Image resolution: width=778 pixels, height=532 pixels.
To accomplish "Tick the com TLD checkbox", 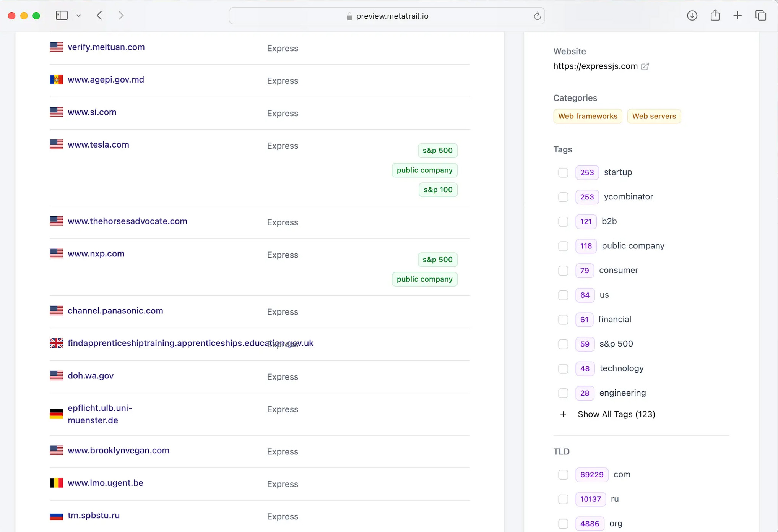I will pos(563,475).
